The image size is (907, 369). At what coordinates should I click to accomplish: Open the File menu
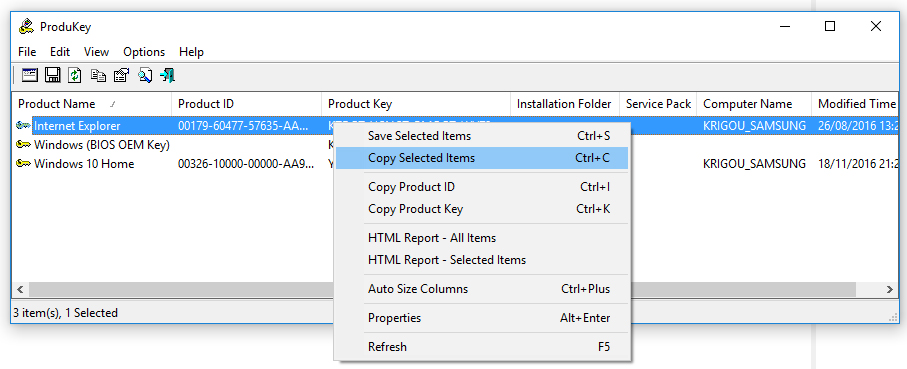click(x=27, y=51)
